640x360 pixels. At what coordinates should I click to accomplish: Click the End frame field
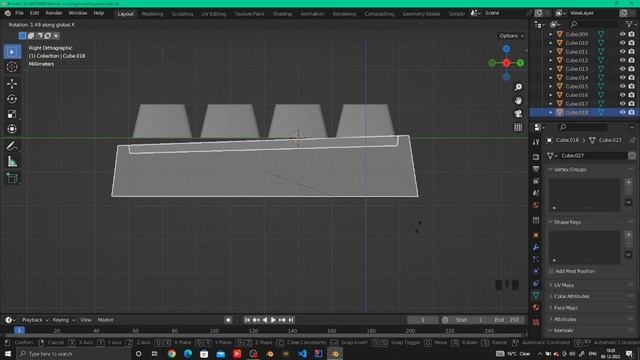(x=507, y=320)
